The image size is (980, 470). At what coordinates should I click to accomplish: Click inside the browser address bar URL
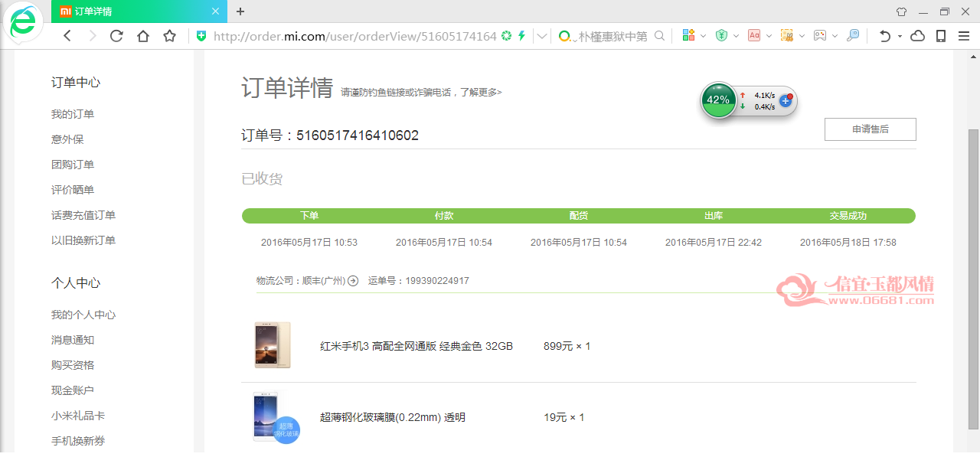354,36
